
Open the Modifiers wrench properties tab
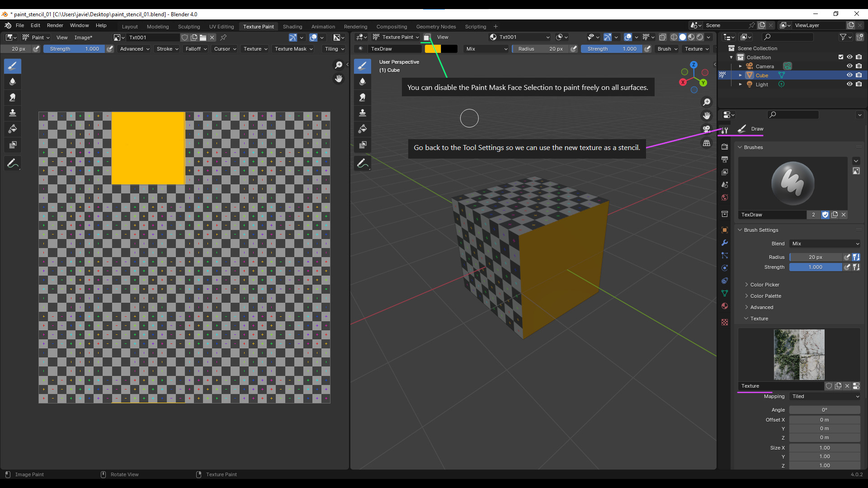pos(725,243)
